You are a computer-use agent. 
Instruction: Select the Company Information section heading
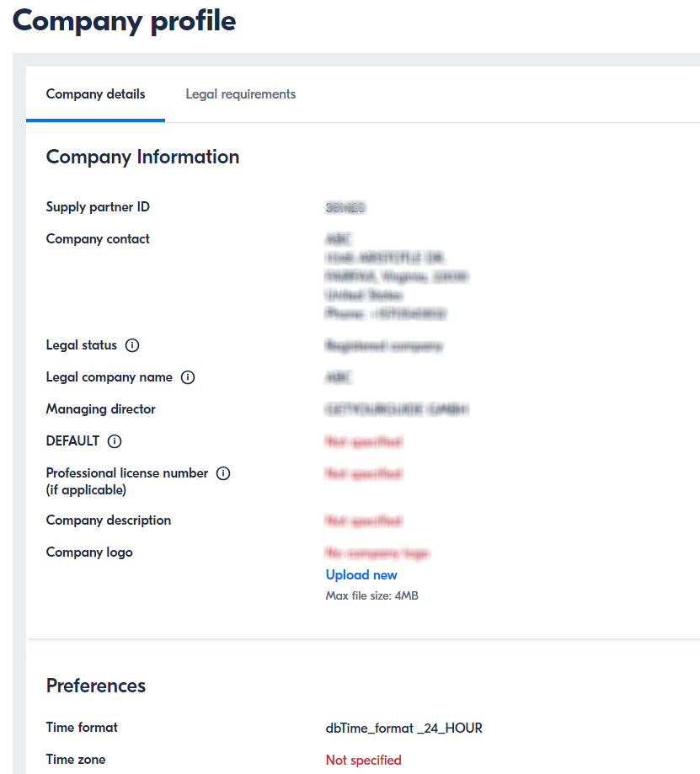[142, 157]
